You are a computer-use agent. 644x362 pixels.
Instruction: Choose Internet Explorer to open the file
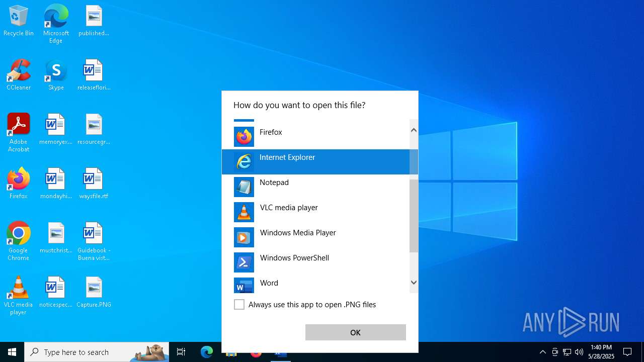[315, 162]
